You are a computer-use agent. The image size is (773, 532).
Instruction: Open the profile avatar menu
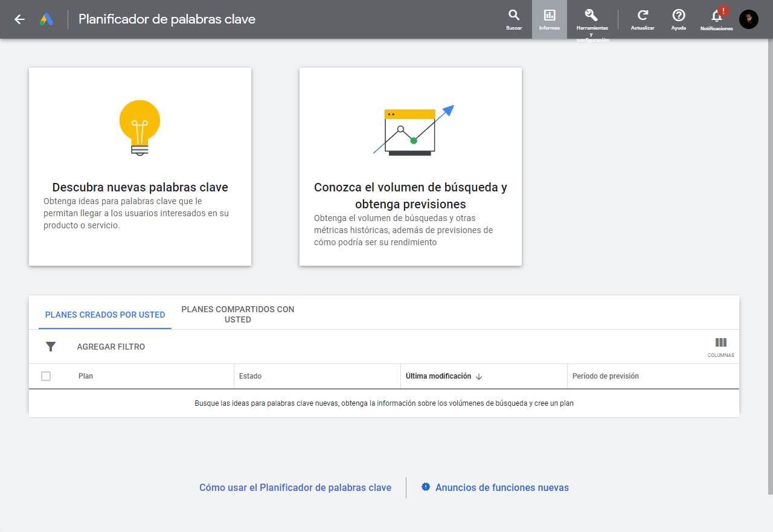tap(748, 19)
